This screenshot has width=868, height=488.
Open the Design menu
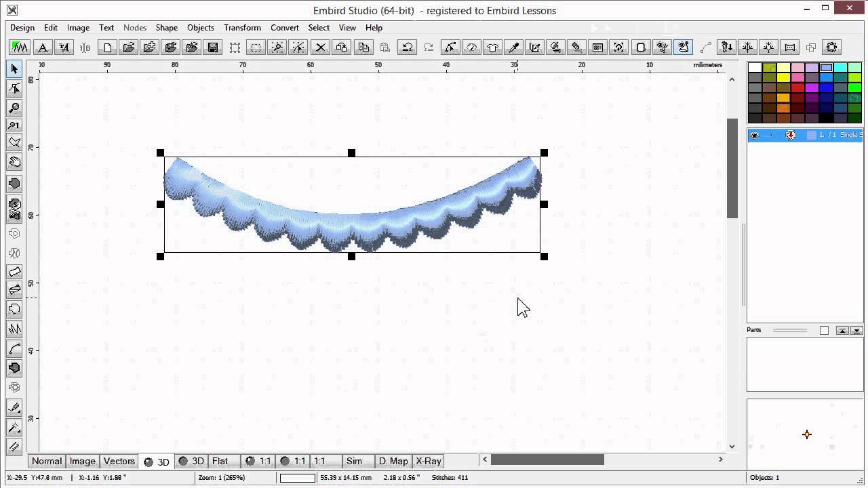[22, 28]
